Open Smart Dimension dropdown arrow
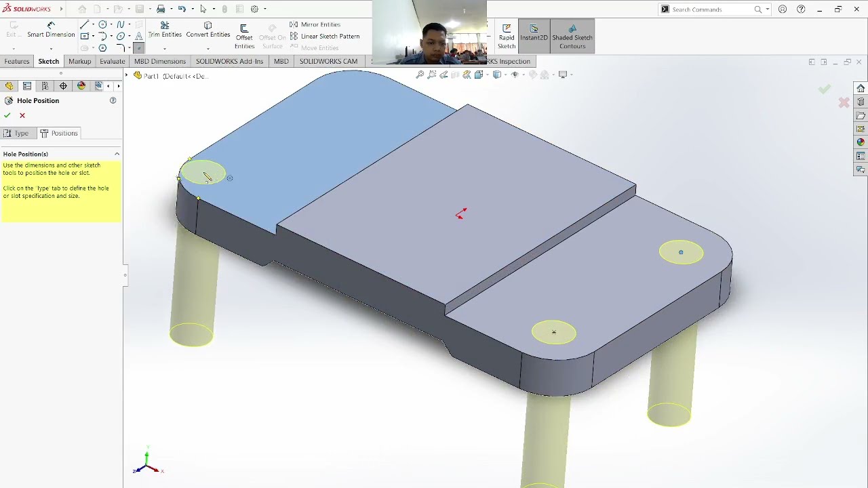The width and height of the screenshot is (868, 488). 51,48
